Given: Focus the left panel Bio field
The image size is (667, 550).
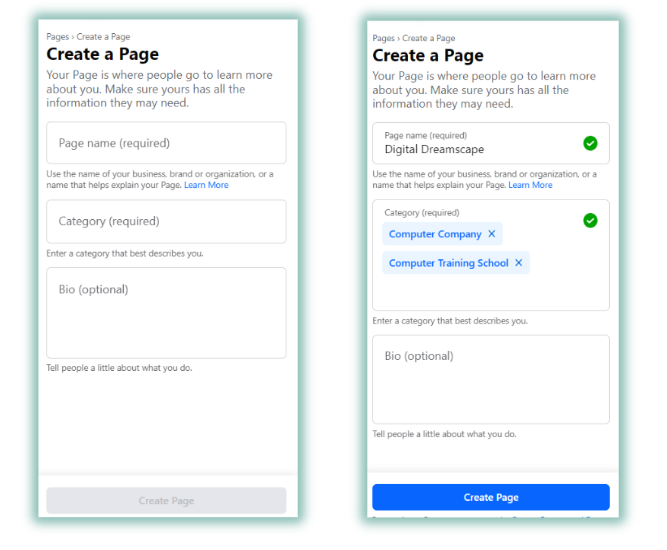Looking at the screenshot, I should click(166, 313).
